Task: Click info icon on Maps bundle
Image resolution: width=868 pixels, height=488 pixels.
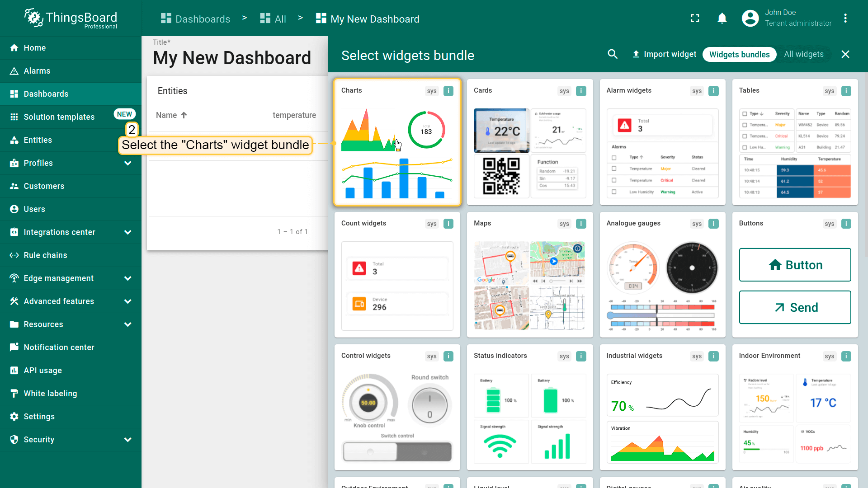Action: (x=581, y=224)
